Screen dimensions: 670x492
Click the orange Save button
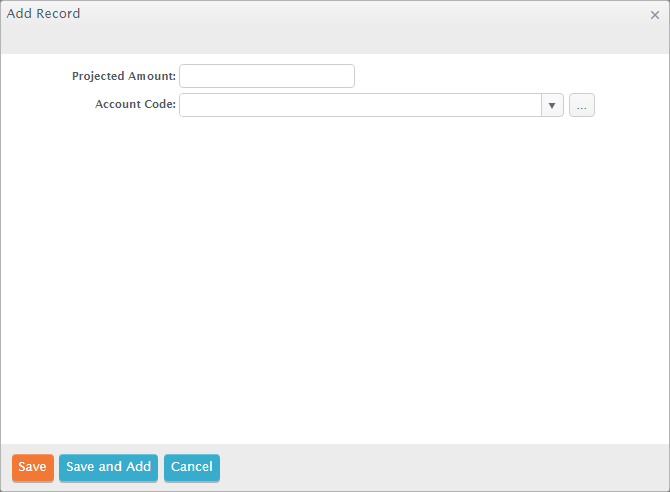pyautogui.click(x=33, y=468)
